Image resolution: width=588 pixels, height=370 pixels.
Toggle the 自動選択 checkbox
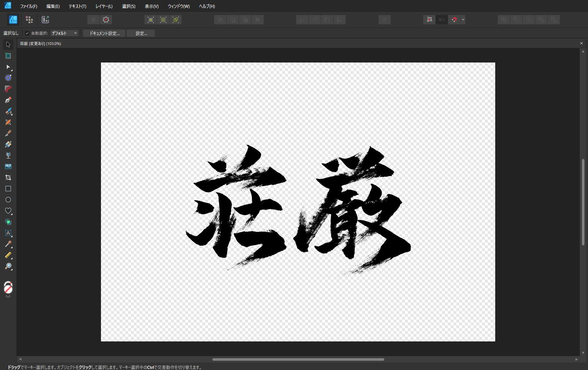pyautogui.click(x=27, y=33)
